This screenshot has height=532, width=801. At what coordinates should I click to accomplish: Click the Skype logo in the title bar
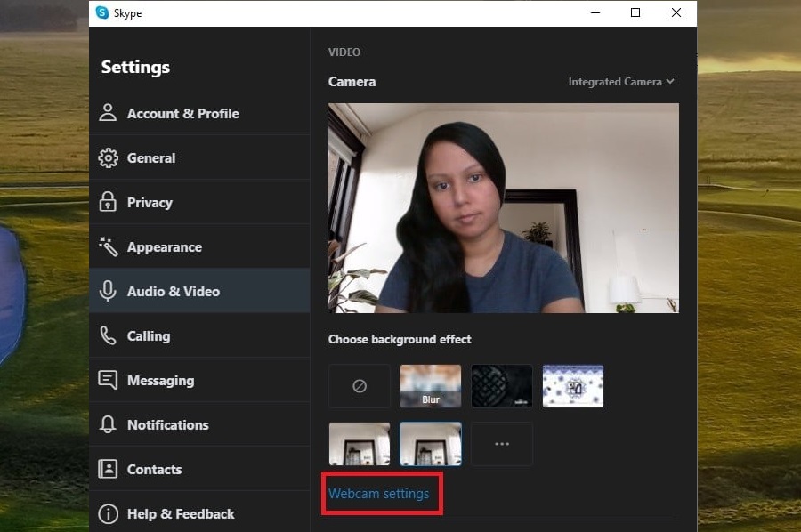click(x=100, y=12)
